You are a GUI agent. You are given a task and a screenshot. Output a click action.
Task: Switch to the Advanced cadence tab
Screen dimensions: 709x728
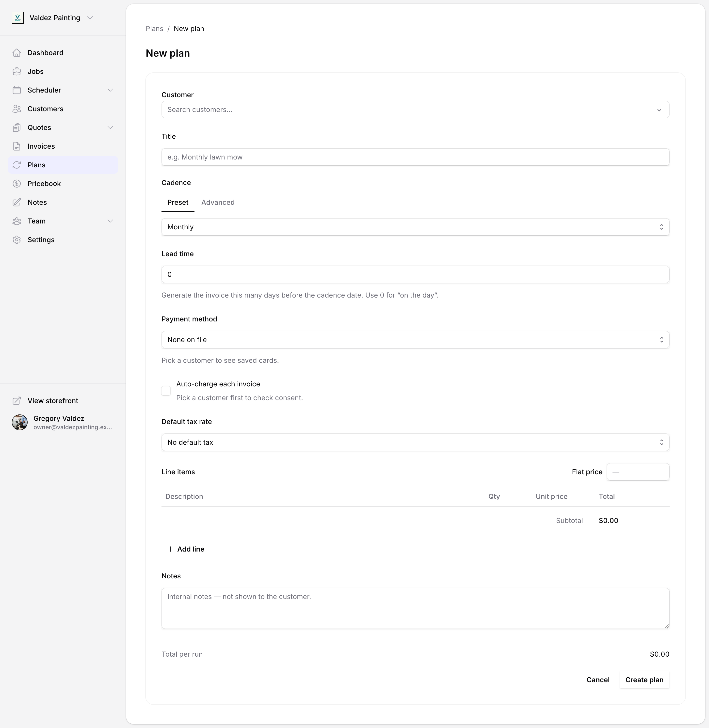click(218, 203)
